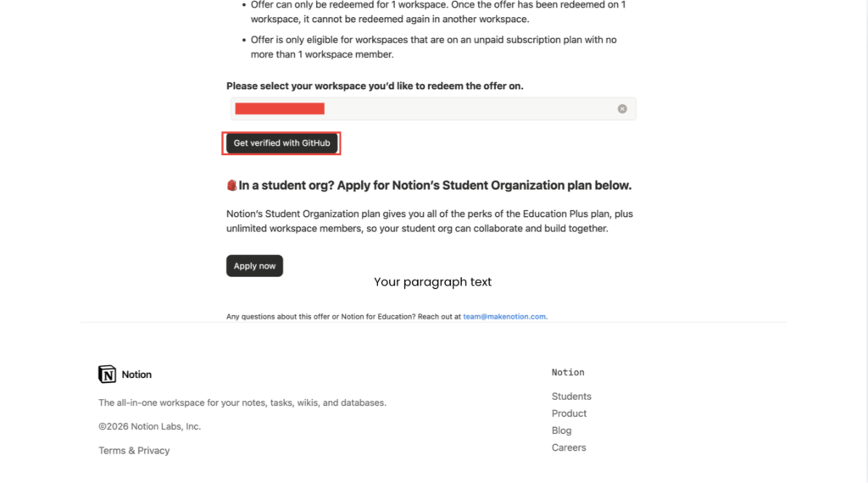Open the workspace selection field

466,108
